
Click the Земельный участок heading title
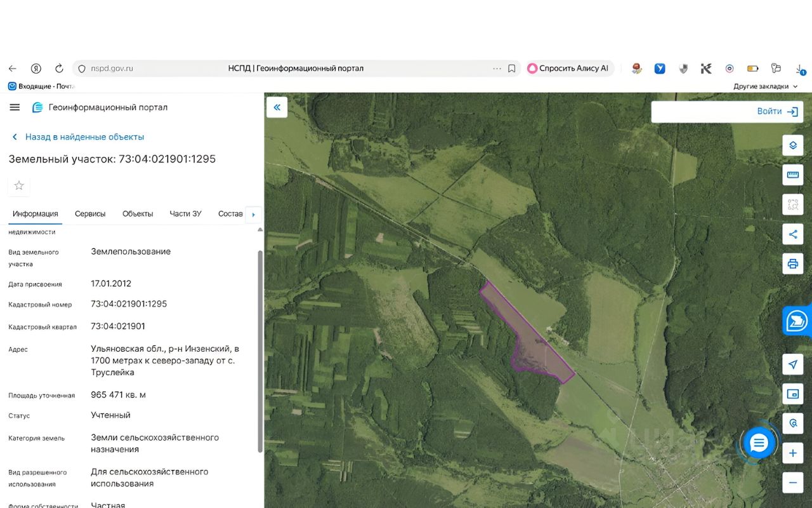112,159
